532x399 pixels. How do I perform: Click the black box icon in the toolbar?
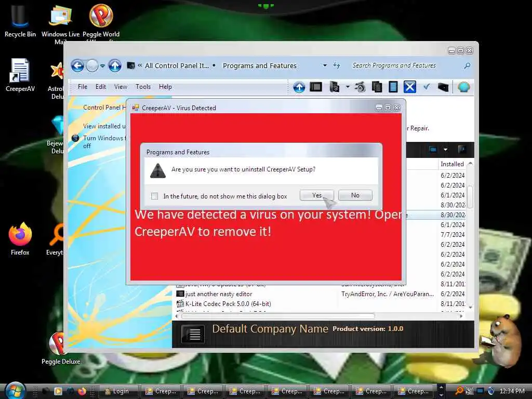pyautogui.click(x=443, y=87)
